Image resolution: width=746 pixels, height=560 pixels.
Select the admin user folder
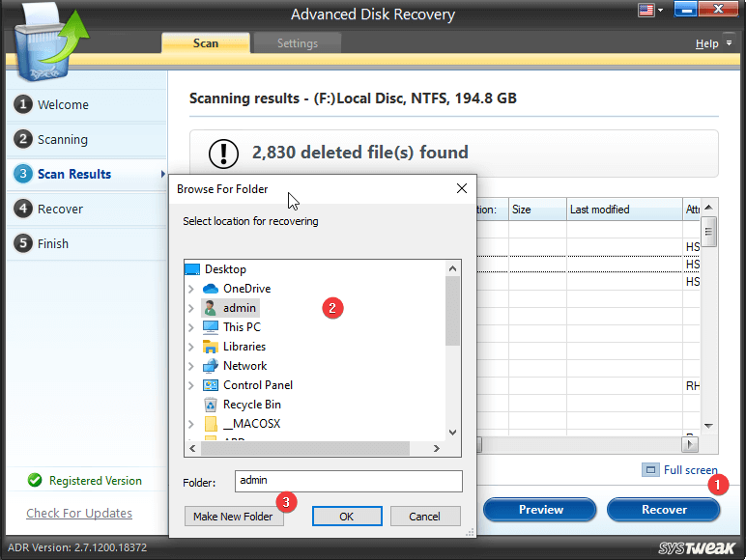[240, 308]
